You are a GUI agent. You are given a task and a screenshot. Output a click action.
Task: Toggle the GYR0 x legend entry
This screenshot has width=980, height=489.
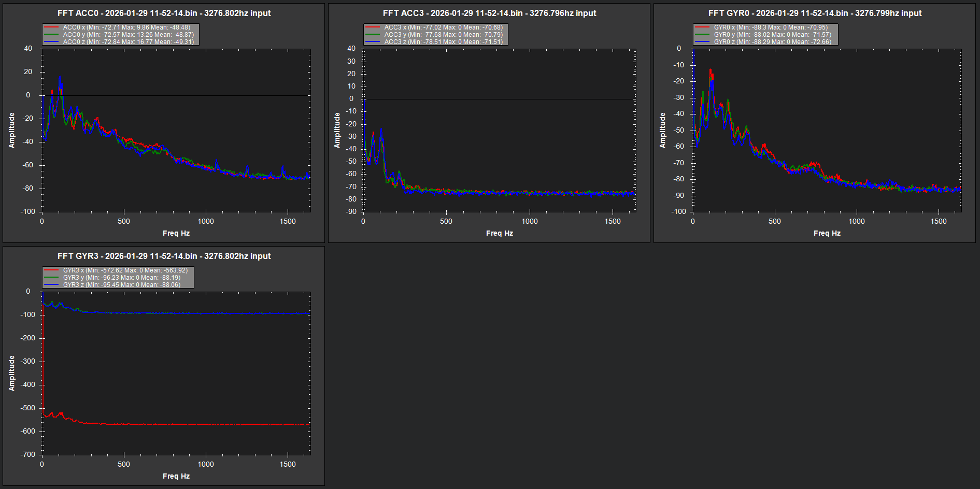point(770,27)
